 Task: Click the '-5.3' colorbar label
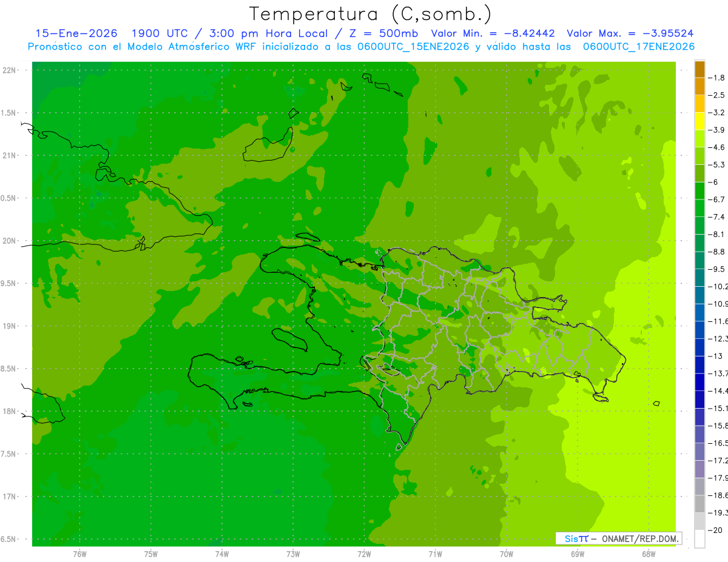[x=716, y=165]
